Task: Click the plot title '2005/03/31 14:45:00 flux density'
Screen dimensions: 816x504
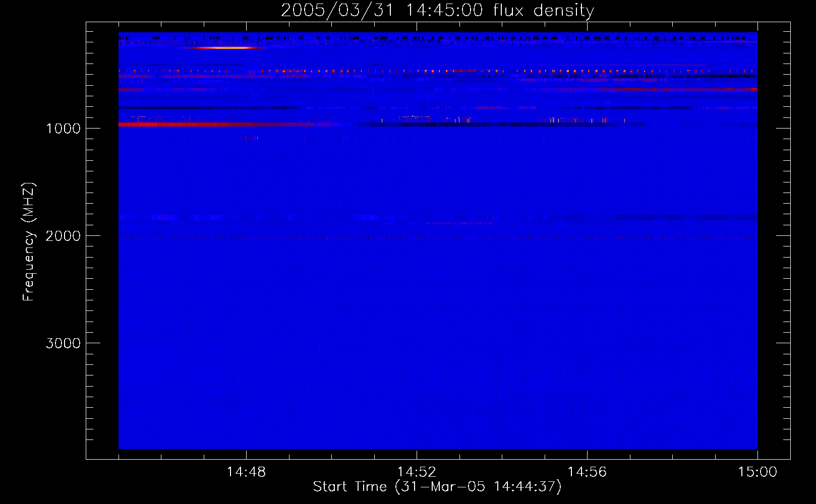Action: [437, 11]
